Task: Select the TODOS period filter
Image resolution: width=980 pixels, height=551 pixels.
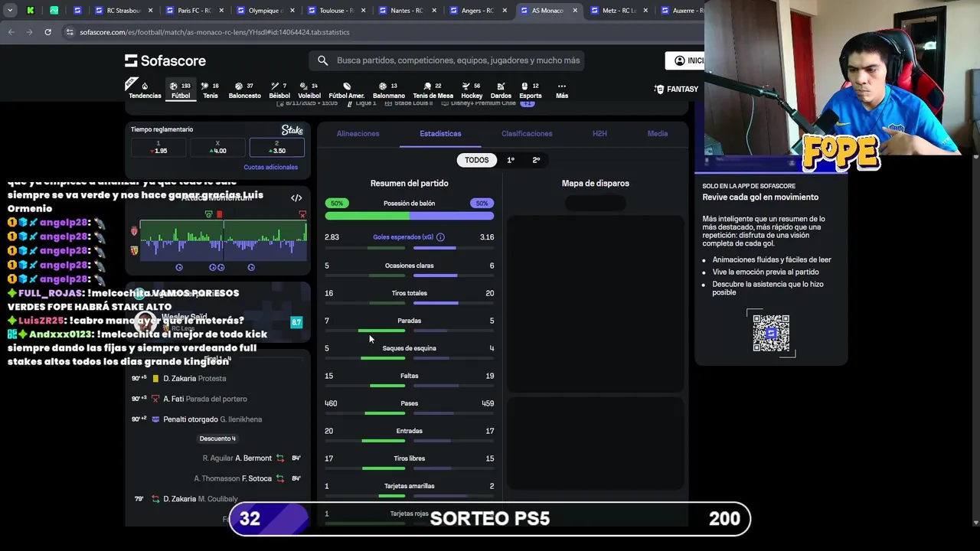Action: 476,160
